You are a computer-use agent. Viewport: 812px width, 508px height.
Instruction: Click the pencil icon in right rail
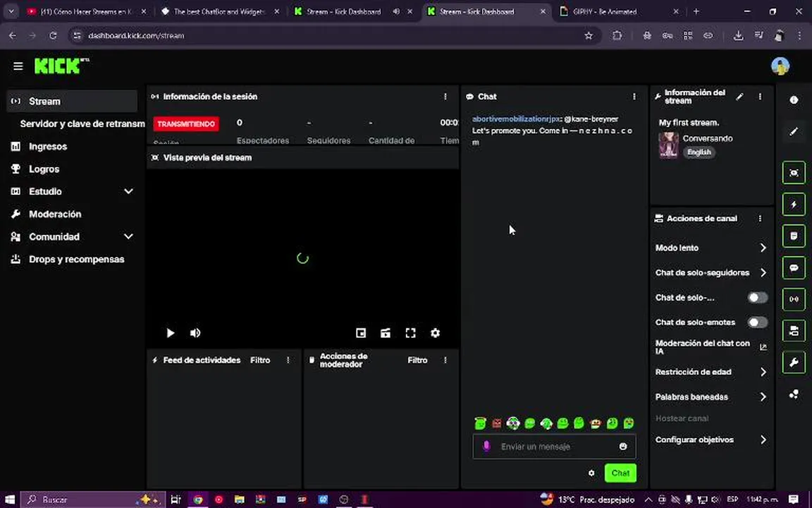point(794,132)
